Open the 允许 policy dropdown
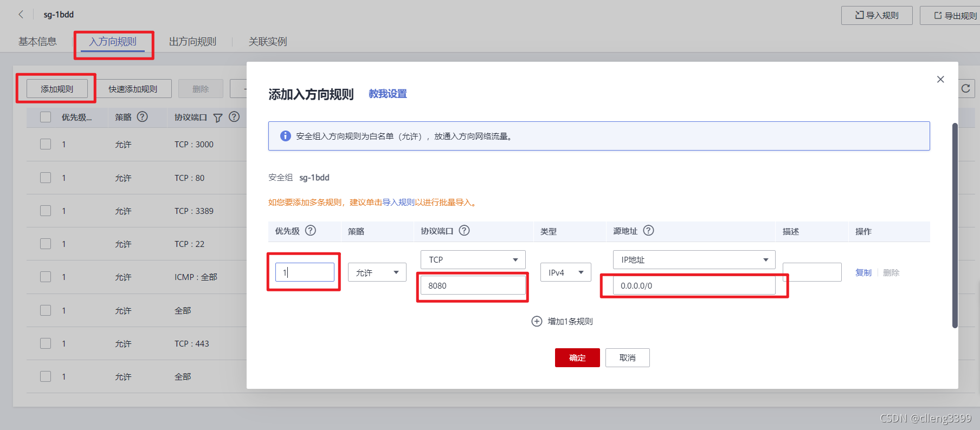The height and width of the screenshot is (430, 980). [377, 272]
